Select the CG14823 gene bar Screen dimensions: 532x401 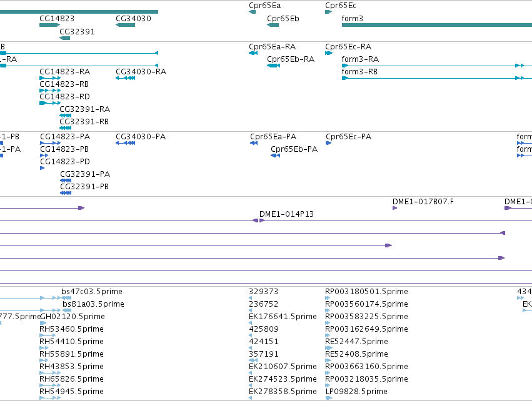[49, 25]
